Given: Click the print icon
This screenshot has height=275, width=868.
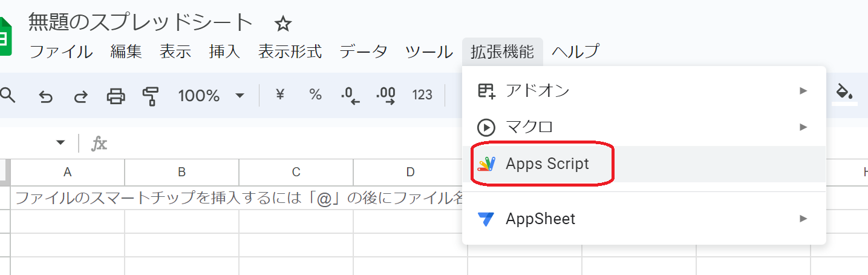Looking at the screenshot, I should (x=116, y=96).
